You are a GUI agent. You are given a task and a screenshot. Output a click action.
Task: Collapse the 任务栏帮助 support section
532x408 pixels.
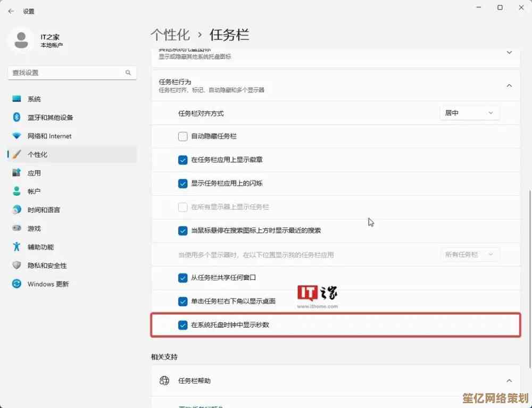click(509, 381)
